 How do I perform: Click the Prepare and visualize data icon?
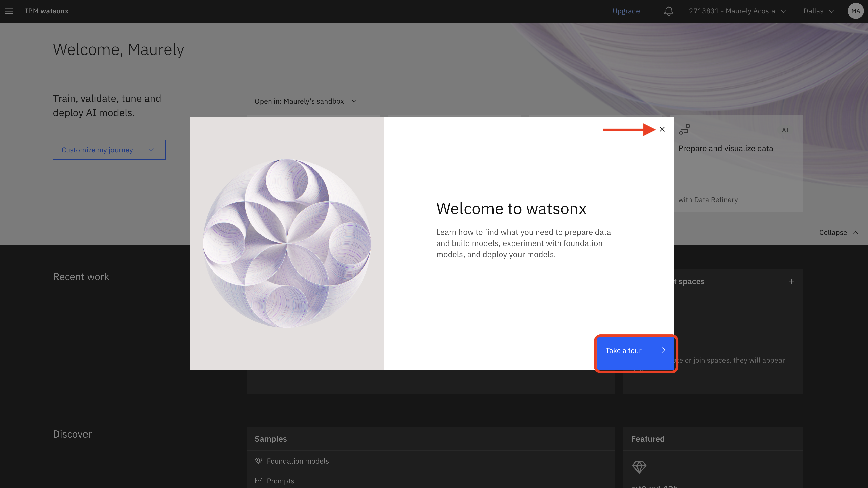pyautogui.click(x=684, y=129)
